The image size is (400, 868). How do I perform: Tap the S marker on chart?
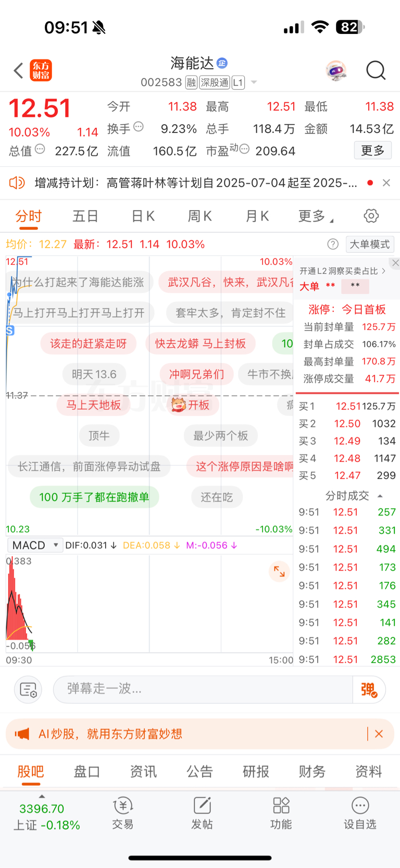pos(10,331)
